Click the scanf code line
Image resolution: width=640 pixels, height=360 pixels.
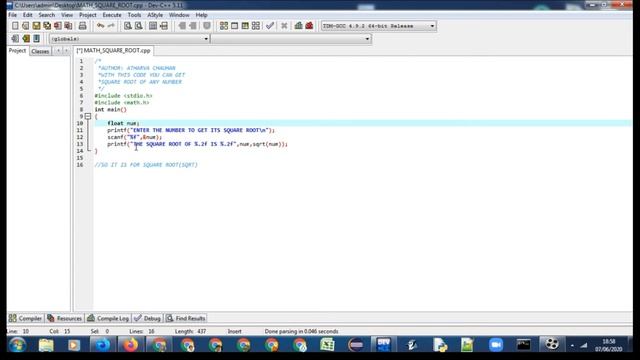[x=135, y=137]
